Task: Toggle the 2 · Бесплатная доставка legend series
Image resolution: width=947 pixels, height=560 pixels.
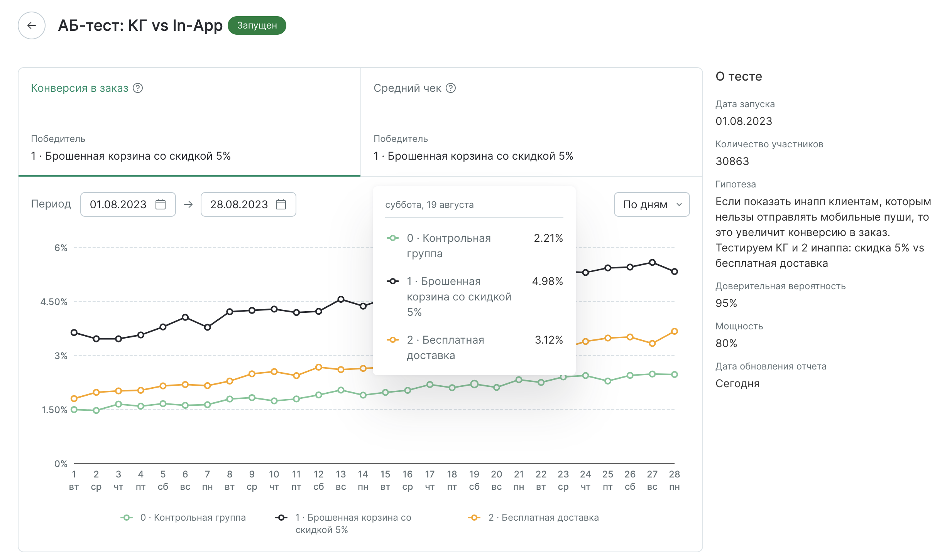Action: (534, 518)
